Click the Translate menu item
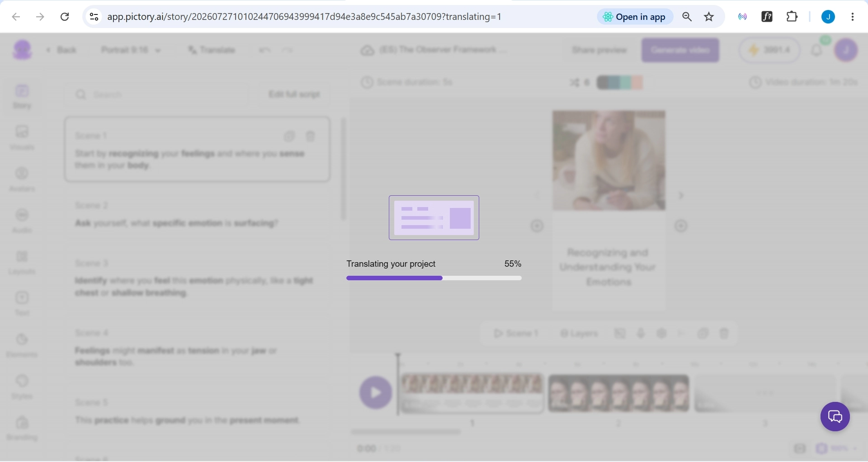Screen dimensions: 868x462 pyautogui.click(x=212, y=50)
